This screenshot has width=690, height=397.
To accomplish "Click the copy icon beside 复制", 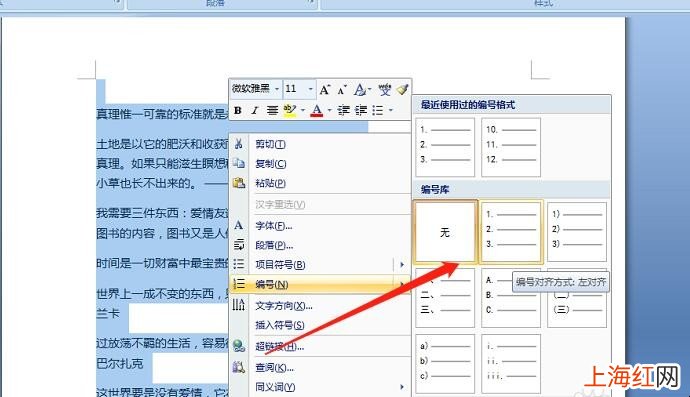I will (239, 163).
